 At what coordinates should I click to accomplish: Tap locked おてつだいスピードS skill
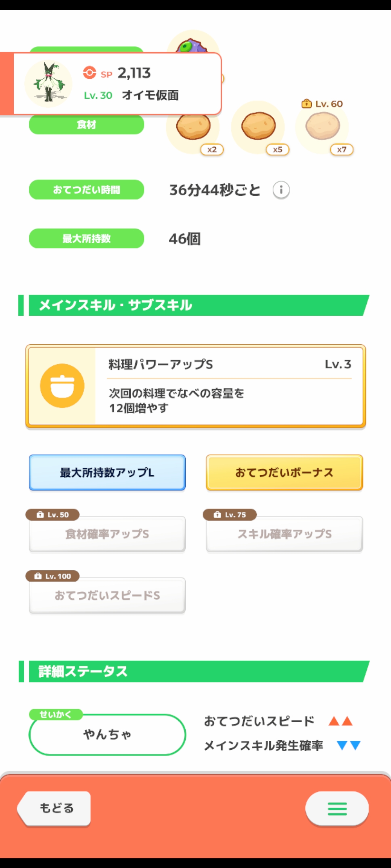[x=107, y=595]
